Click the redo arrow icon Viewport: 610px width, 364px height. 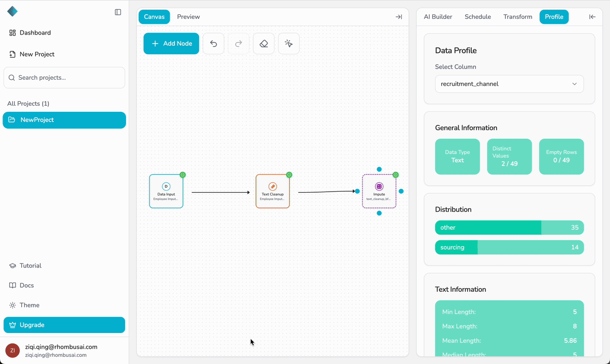(238, 44)
